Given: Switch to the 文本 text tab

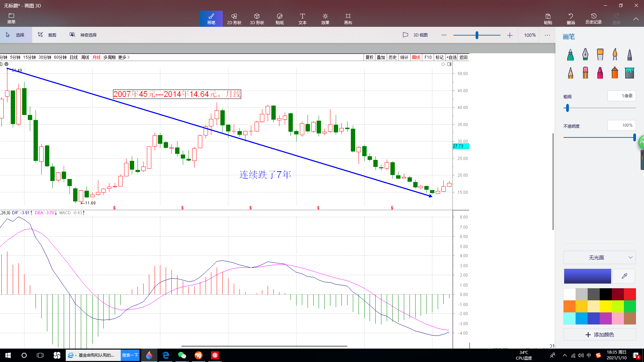Looking at the screenshot, I should pos(302,19).
